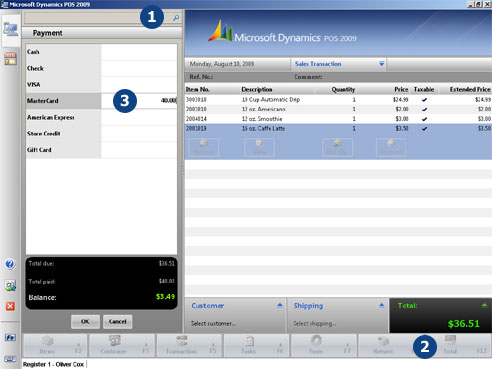Click the Cash amount field
492x369 pixels.
pyautogui.click(x=139, y=52)
